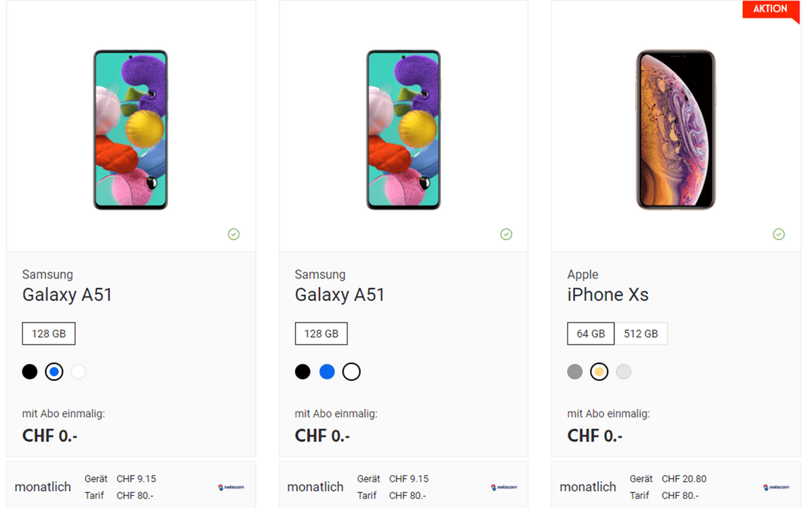Screen dimensions: 812x508
Task: Choose white color on first Galaxy A51
Action: (78, 371)
